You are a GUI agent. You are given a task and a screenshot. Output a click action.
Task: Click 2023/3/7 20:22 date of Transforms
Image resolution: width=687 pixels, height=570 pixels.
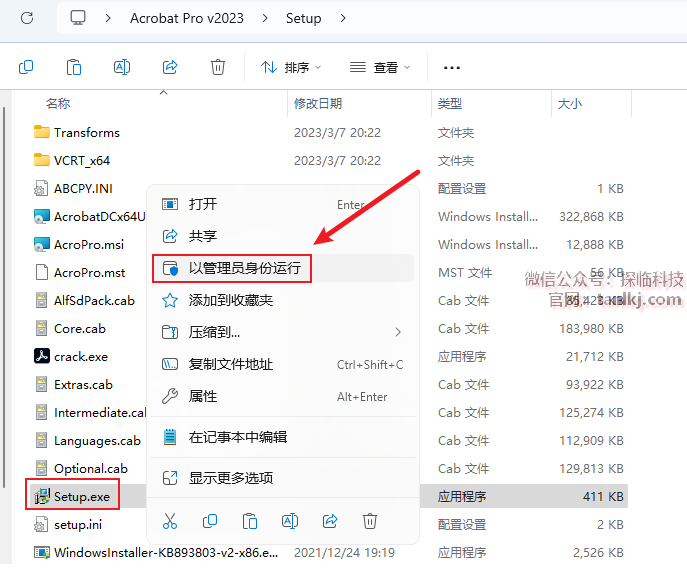point(337,132)
